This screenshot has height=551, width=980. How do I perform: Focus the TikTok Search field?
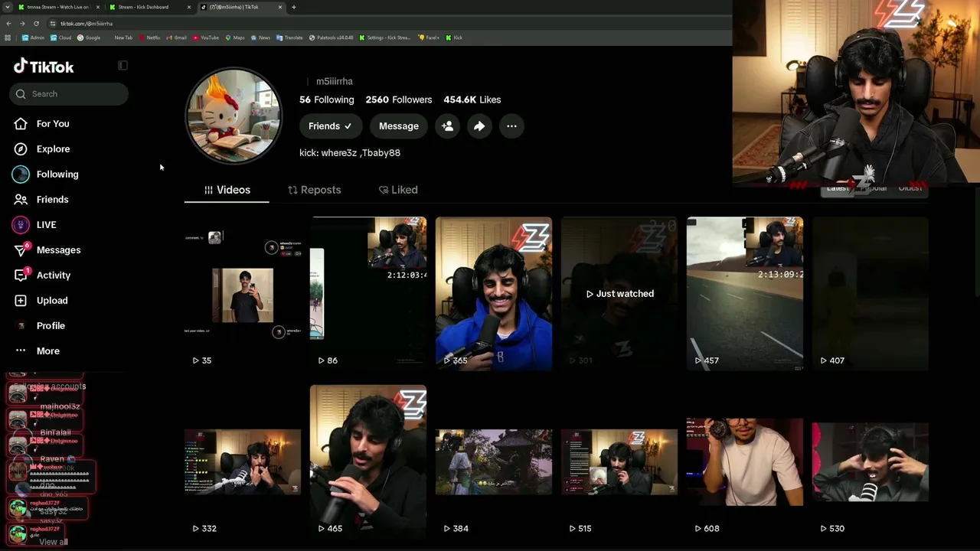coord(69,94)
